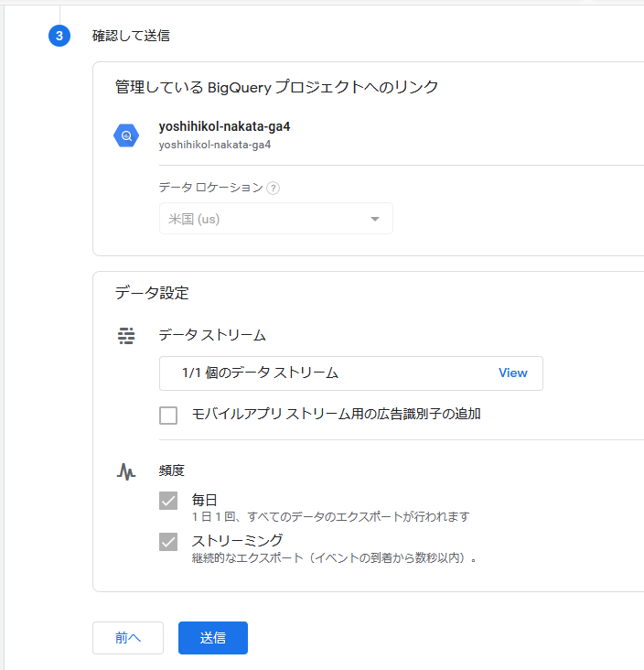Select the 1/1 個のデータ ストリーム field
Screen dimensions: 644x670
point(351,373)
